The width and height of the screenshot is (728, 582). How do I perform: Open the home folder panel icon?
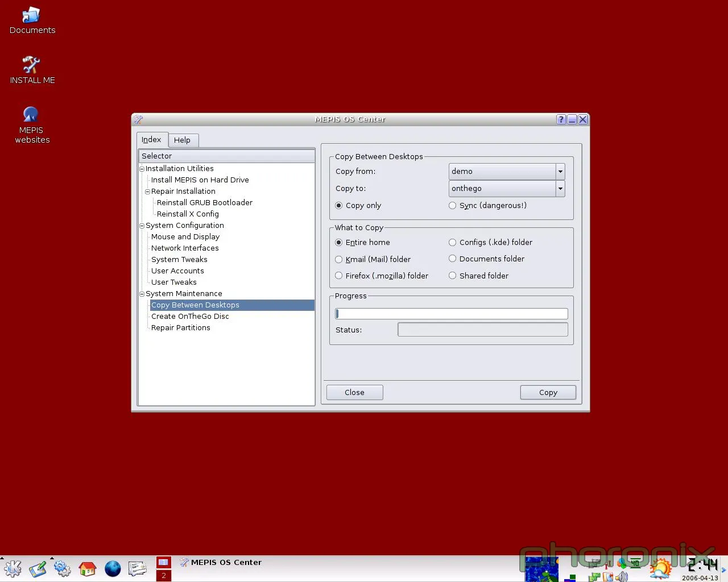pyautogui.click(x=88, y=568)
